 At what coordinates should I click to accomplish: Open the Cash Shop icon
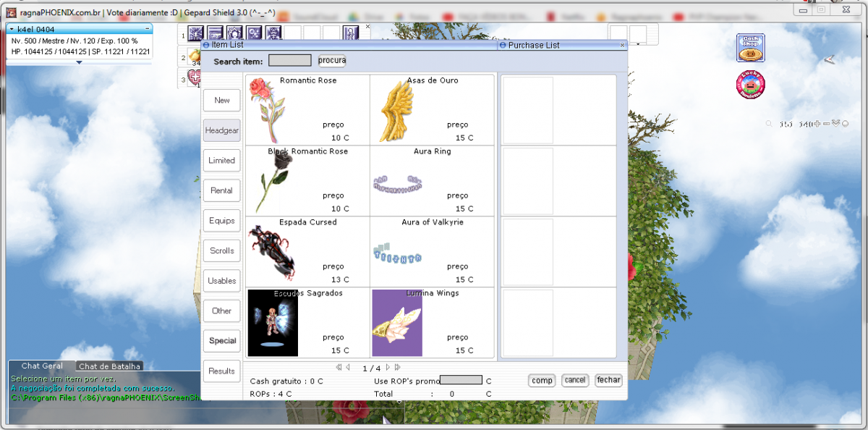point(750,48)
